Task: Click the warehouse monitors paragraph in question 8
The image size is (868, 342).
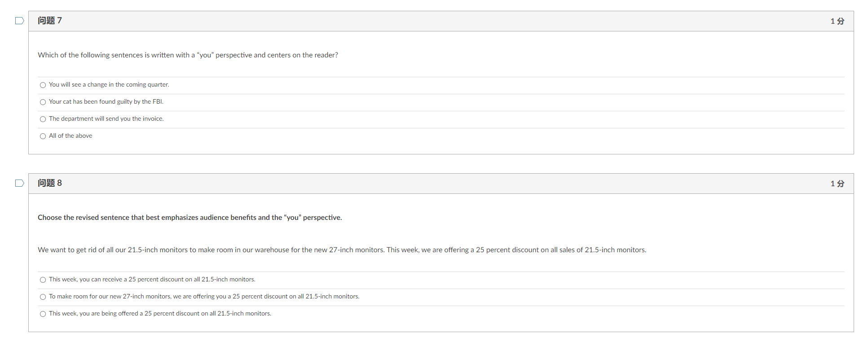Action: [342, 250]
